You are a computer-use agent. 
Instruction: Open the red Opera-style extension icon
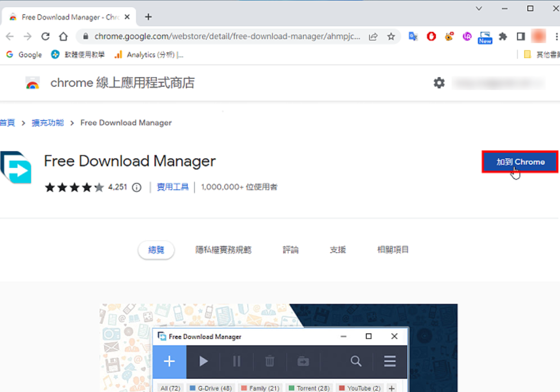[x=432, y=37]
